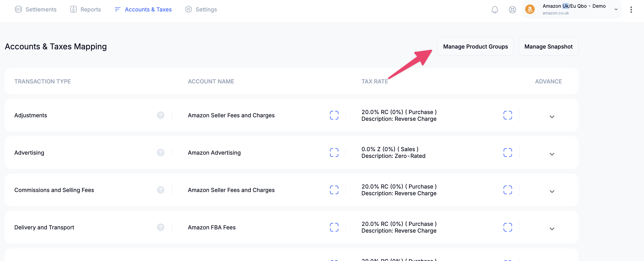644x261 pixels.
Task: Open the Settlements tab
Action: point(36,9)
